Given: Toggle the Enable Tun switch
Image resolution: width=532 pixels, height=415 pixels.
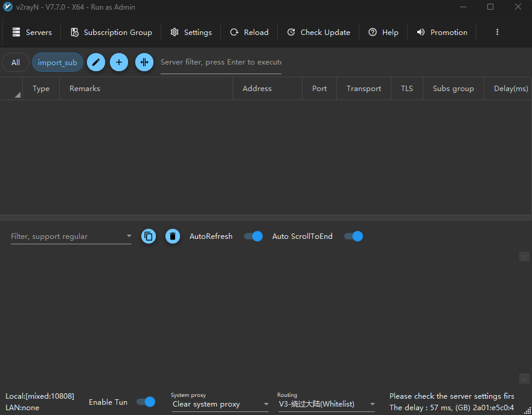Looking at the screenshot, I should tap(146, 402).
